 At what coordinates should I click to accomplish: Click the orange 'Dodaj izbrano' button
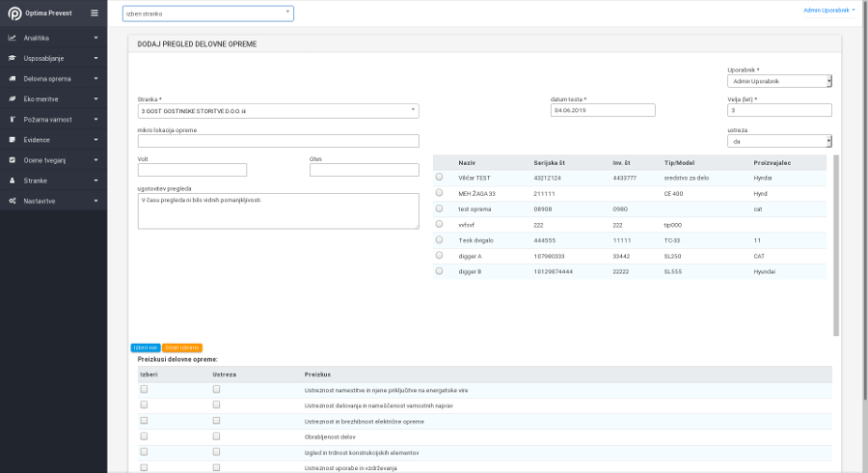(x=182, y=348)
